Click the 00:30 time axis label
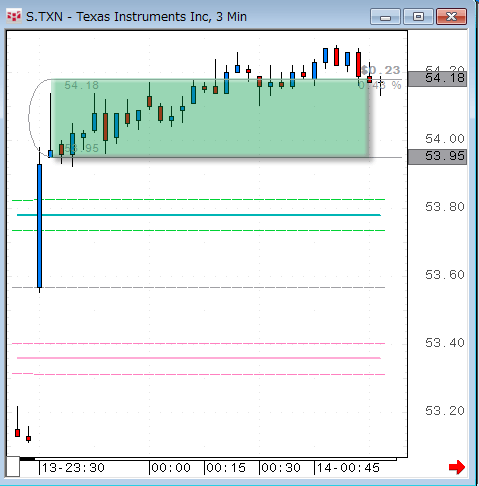The width and height of the screenshot is (479, 486). click(x=281, y=468)
